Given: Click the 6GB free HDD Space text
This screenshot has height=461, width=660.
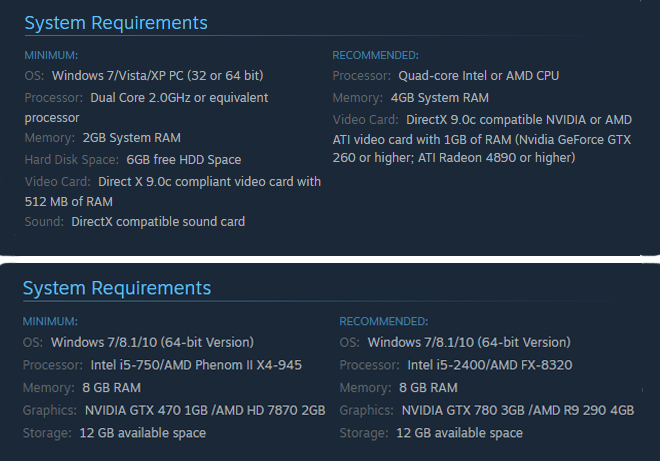Looking at the screenshot, I should coord(184,160).
